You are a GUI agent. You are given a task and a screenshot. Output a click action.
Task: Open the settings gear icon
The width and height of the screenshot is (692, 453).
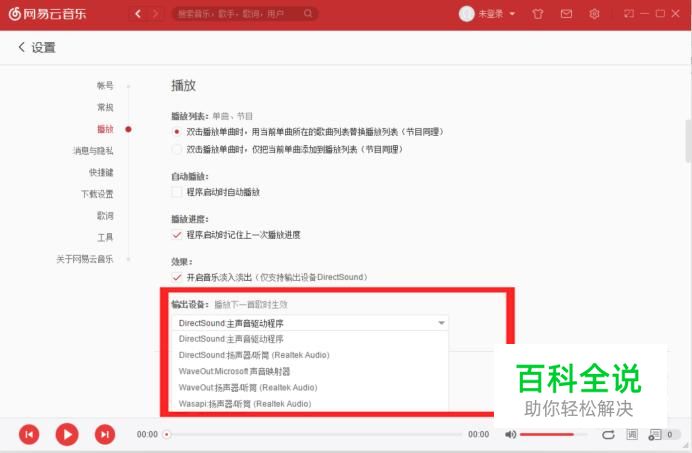tap(594, 14)
